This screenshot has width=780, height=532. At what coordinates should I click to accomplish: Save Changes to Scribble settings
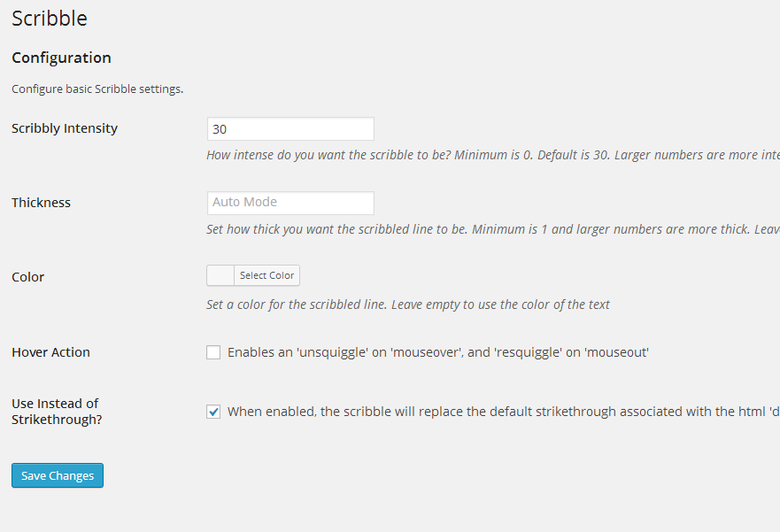(58, 475)
